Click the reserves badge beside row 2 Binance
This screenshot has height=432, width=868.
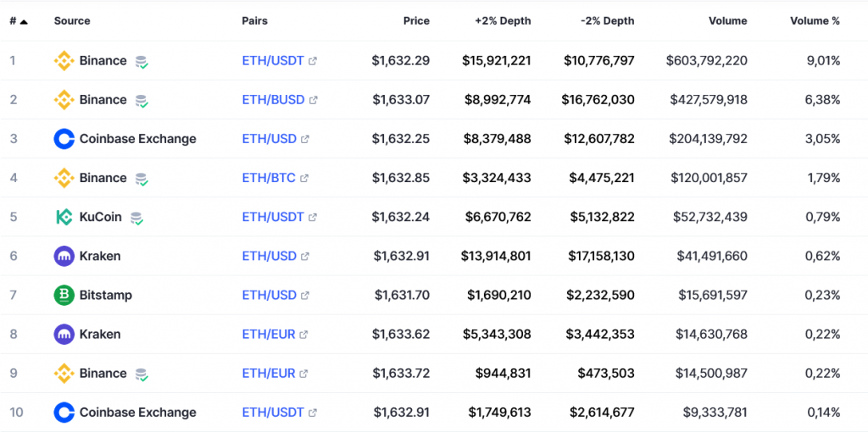point(142,101)
